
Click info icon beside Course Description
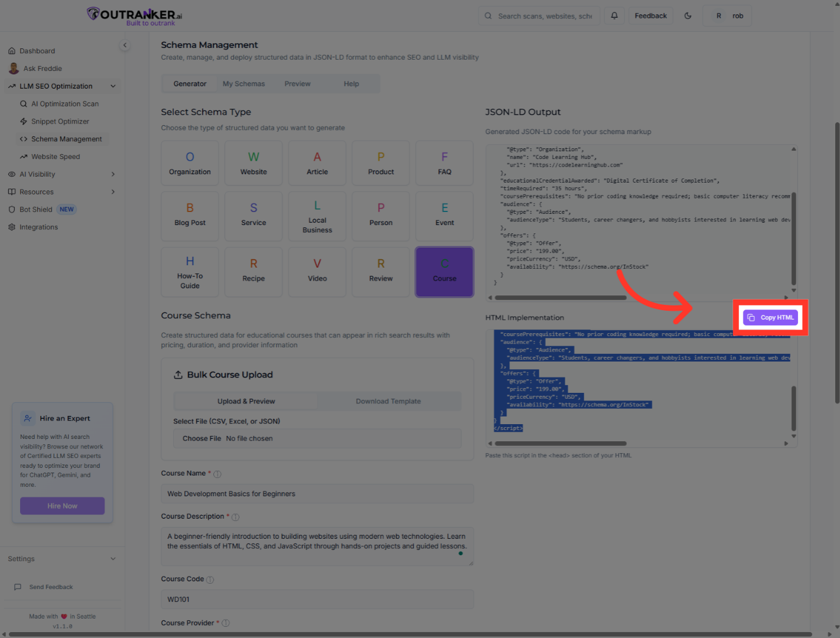pyautogui.click(x=235, y=517)
